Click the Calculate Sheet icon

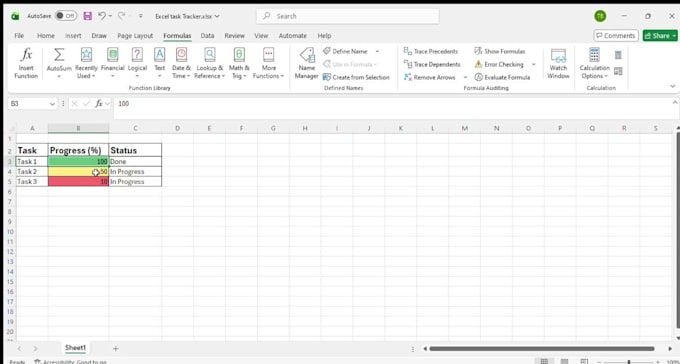pos(618,71)
